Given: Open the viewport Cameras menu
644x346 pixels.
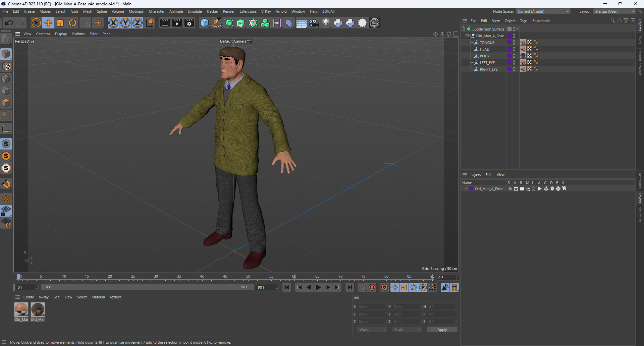Looking at the screenshot, I should click(43, 34).
